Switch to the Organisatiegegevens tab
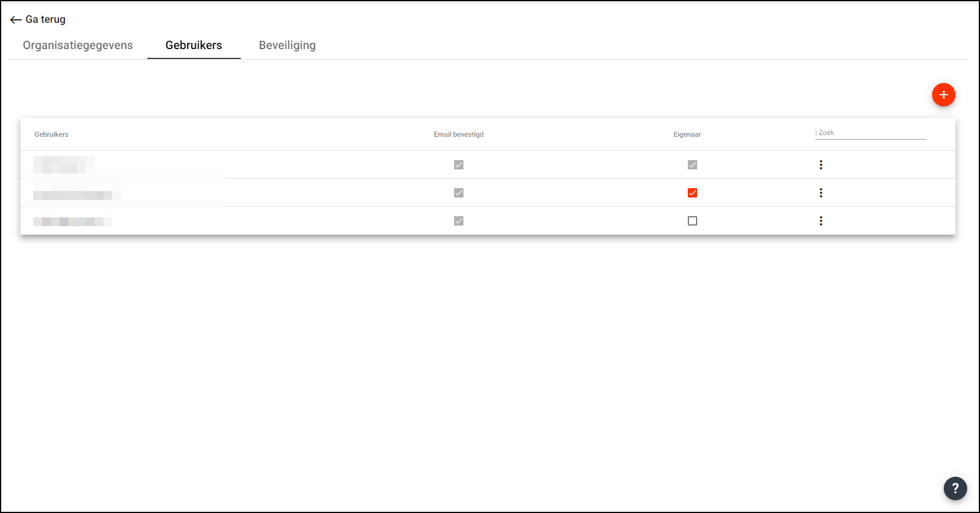The width and height of the screenshot is (980, 513). [78, 46]
